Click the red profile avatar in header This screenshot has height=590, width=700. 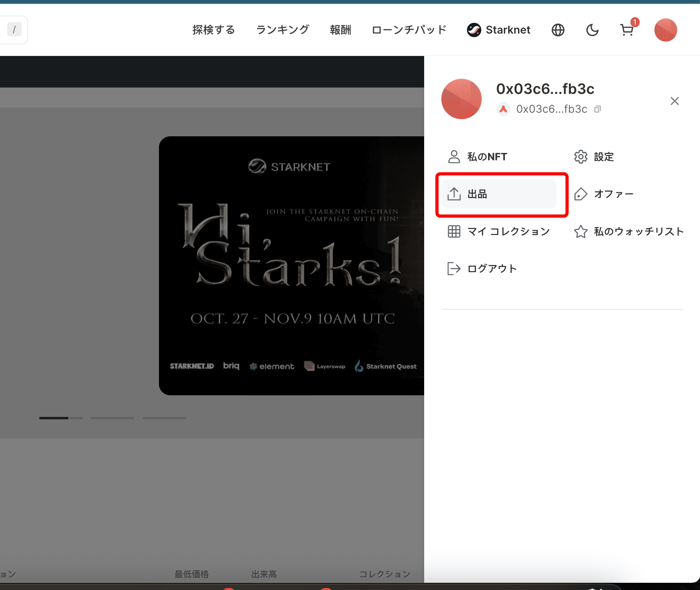pos(666,30)
